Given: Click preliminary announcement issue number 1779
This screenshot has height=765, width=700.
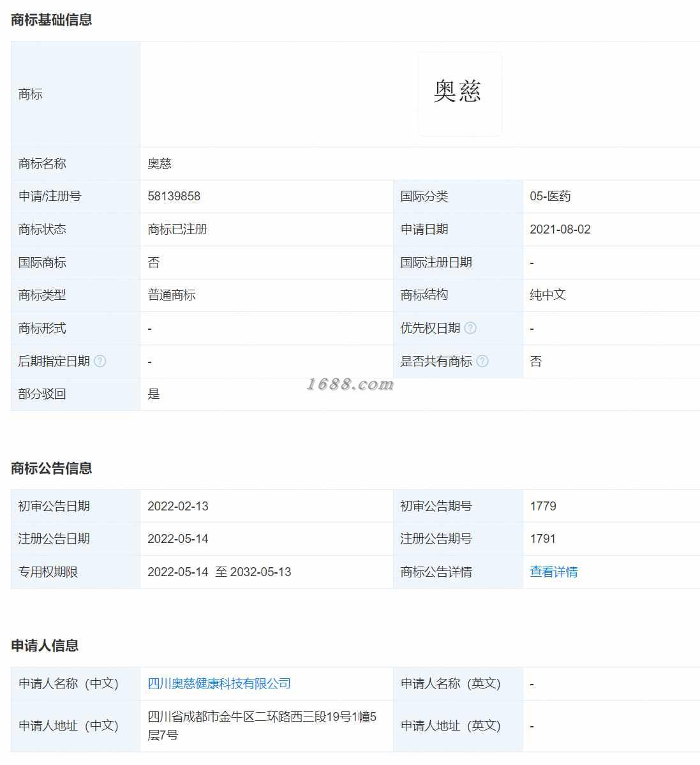Looking at the screenshot, I should [x=543, y=506].
